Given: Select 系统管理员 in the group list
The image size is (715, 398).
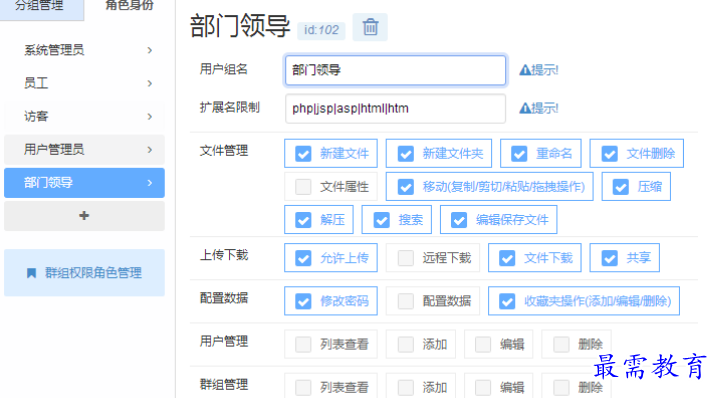Looking at the screenshot, I should [x=84, y=50].
